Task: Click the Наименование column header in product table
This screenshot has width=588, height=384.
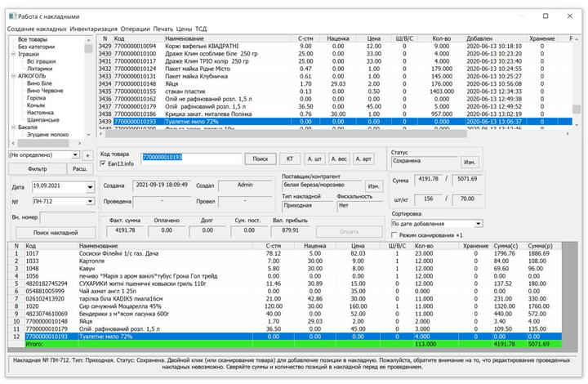Action: coord(228,38)
